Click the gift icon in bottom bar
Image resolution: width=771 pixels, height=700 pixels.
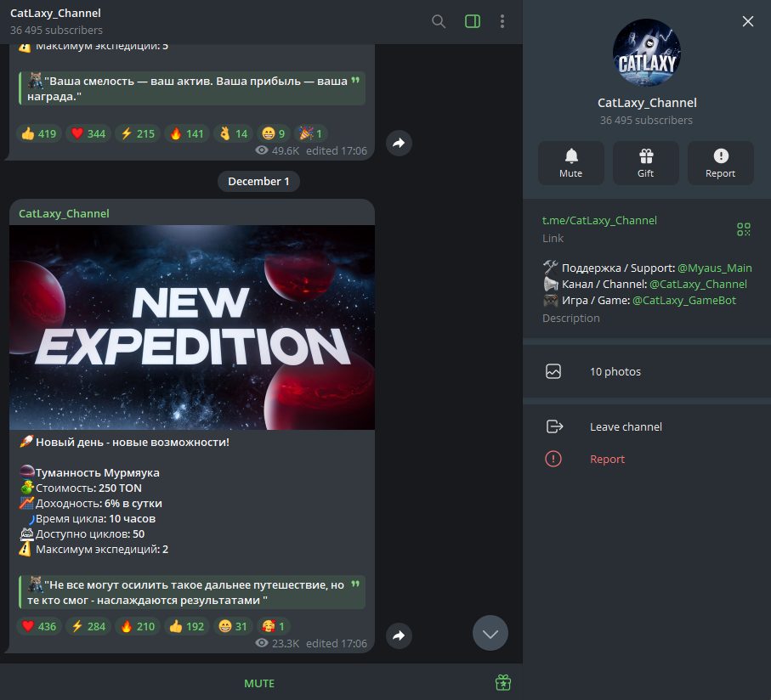pyautogui.click(x=503, y=682)
